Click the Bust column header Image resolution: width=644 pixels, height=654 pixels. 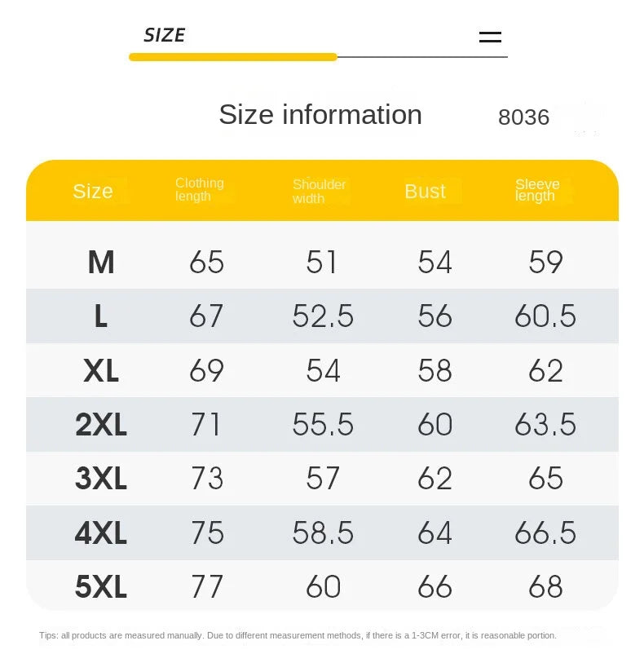pyautogui.click(x=425, y=191)
